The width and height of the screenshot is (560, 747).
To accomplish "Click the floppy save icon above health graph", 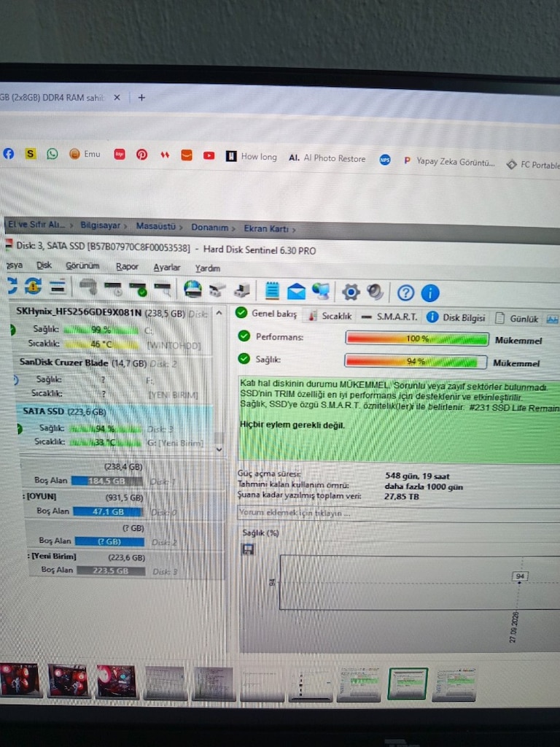I will [x=248, y=549].
